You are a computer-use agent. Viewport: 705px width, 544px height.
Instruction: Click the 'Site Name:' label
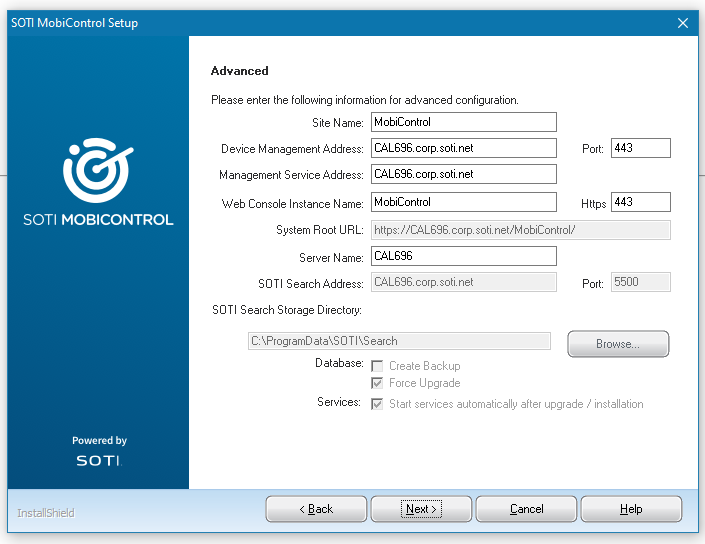pos(338,123)
